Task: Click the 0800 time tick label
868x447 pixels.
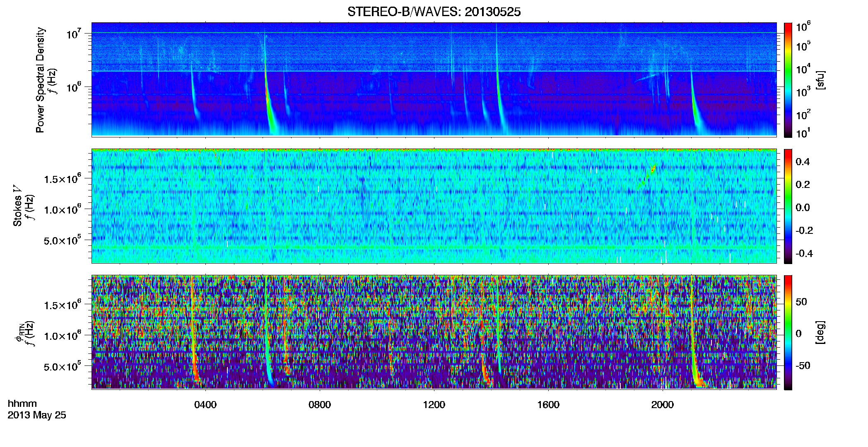Action: coord(320,405)
